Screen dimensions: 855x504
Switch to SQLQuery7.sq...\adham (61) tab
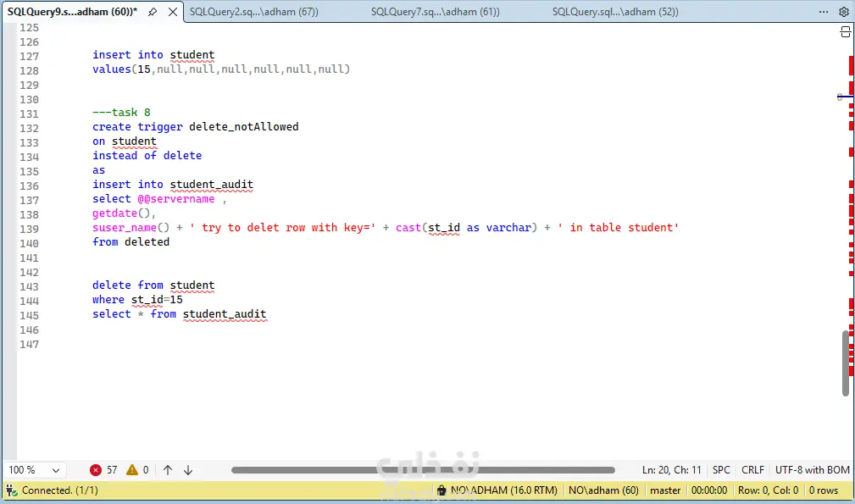tap(436, 12)
